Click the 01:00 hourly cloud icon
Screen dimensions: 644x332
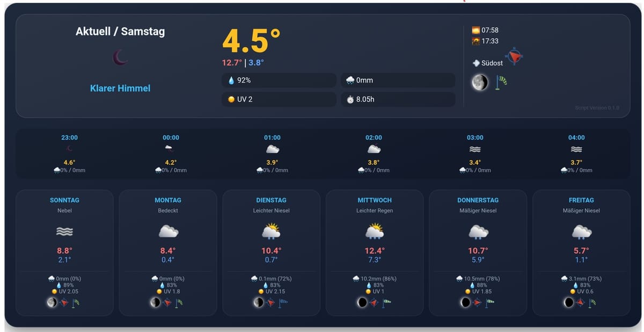(x=273, y=149)
